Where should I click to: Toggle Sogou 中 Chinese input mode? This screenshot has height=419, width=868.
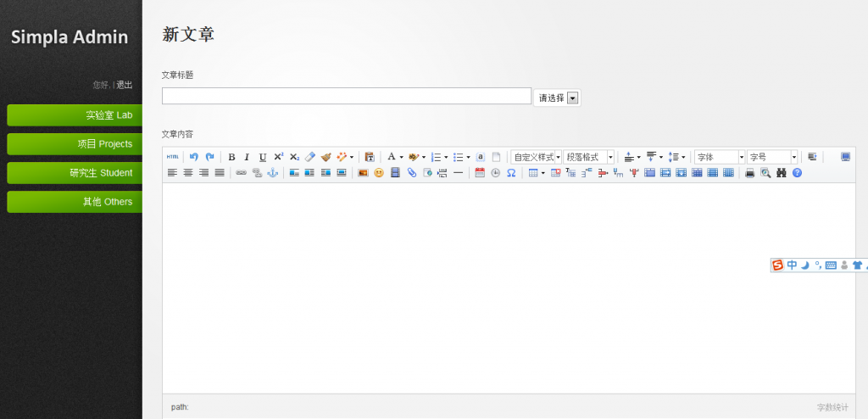793,265
